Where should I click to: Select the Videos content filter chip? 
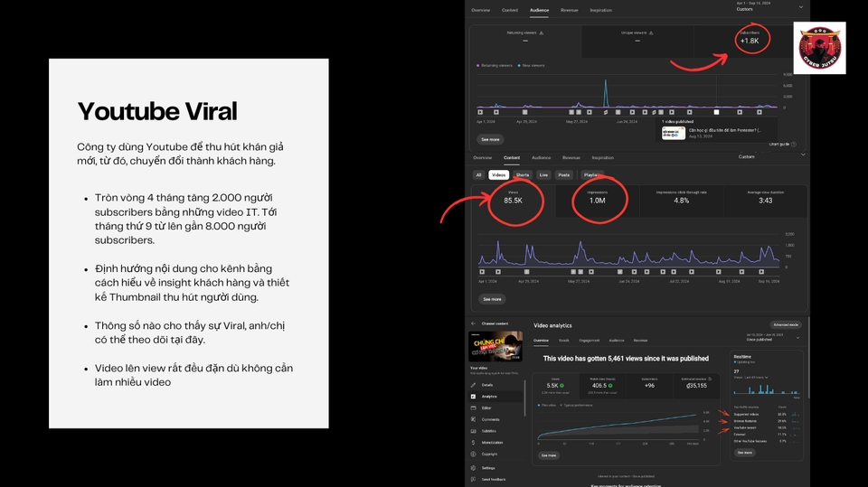499,175
